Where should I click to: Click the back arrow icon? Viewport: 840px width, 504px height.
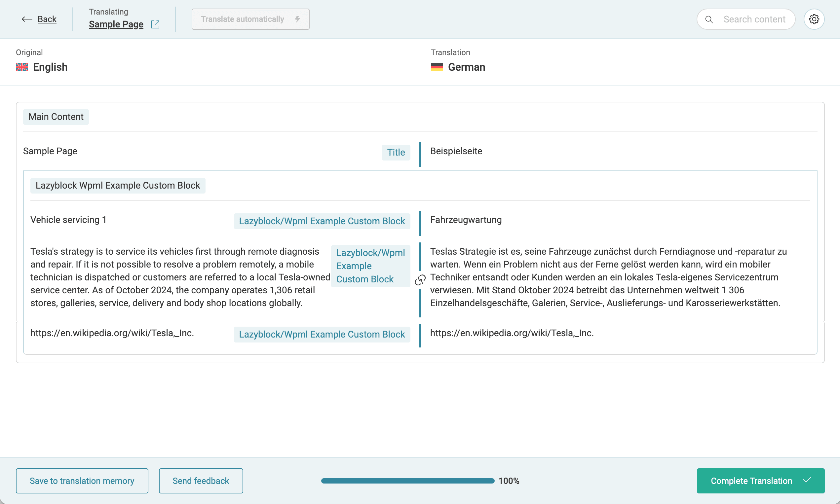tap(26, 19)
